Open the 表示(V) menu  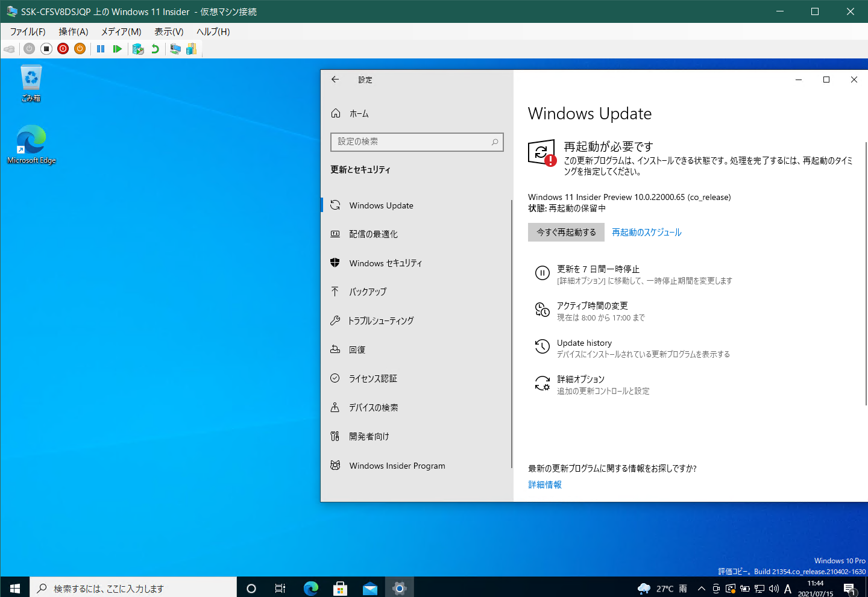169,32
